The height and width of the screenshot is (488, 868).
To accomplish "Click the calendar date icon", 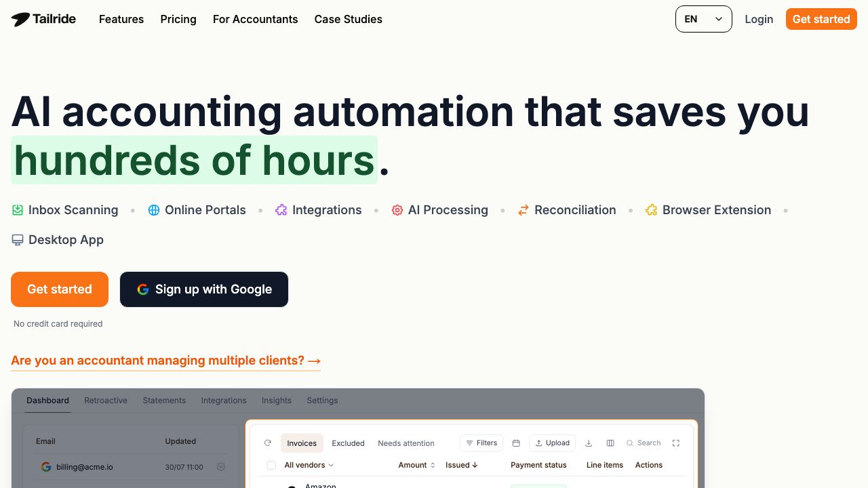I will click(x=516, y=443).
